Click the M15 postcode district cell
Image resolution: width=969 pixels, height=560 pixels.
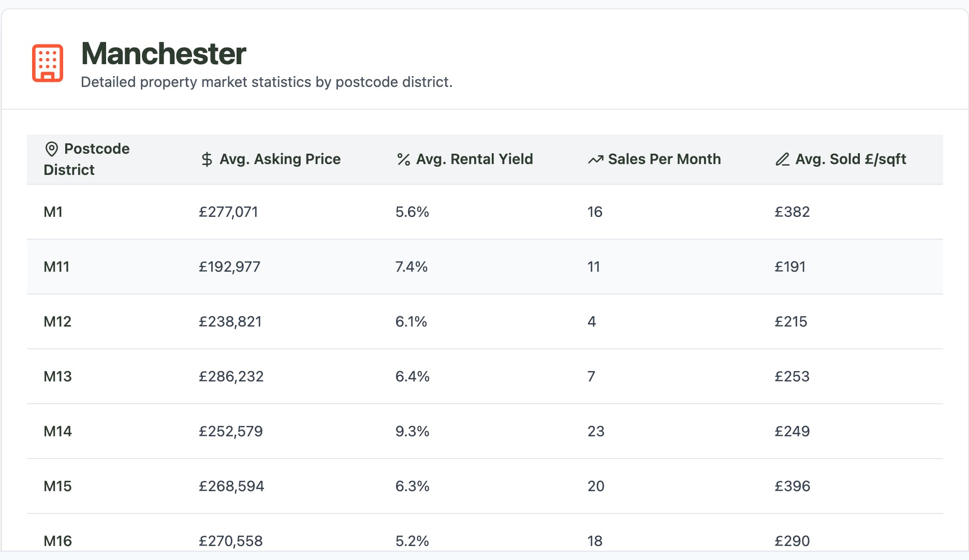(x=57, y=487)
